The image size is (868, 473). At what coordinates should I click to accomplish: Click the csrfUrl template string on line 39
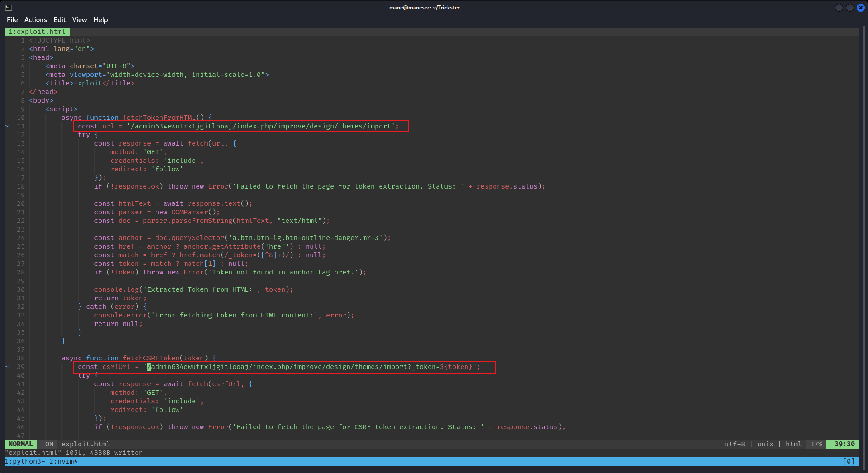tap(310, 367)
